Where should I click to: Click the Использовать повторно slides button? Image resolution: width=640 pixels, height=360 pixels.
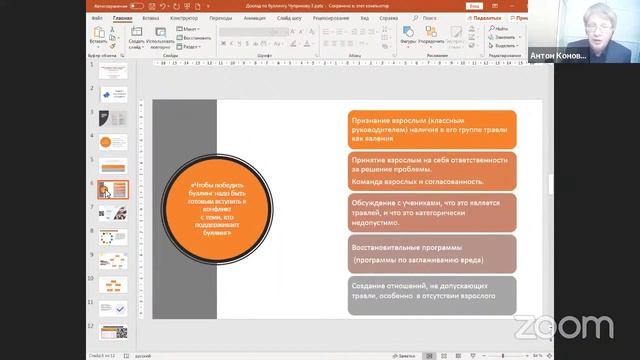(x=160, y=38)
